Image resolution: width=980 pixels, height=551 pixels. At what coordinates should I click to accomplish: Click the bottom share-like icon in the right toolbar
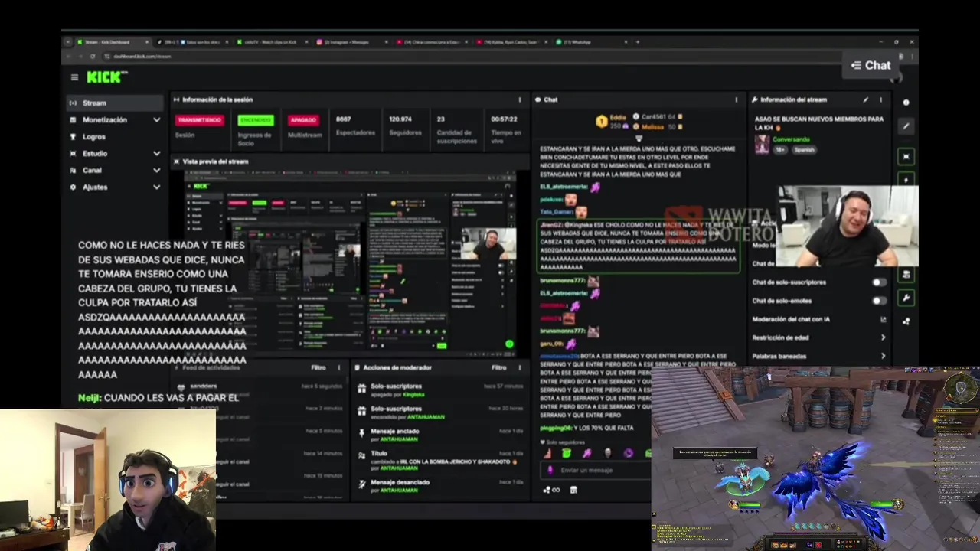pos(906,321)
